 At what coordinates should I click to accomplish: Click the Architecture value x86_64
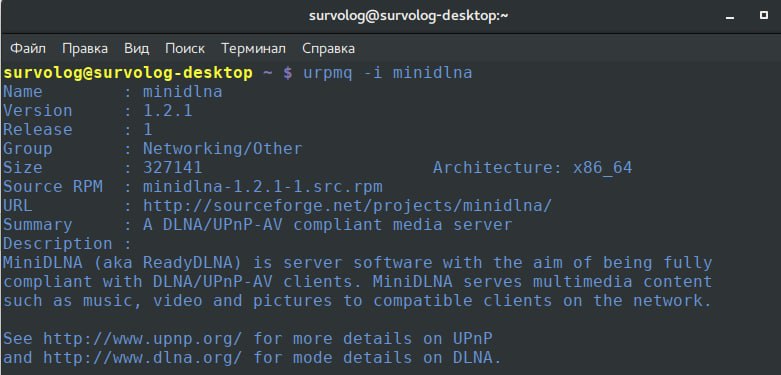point(602,168)
